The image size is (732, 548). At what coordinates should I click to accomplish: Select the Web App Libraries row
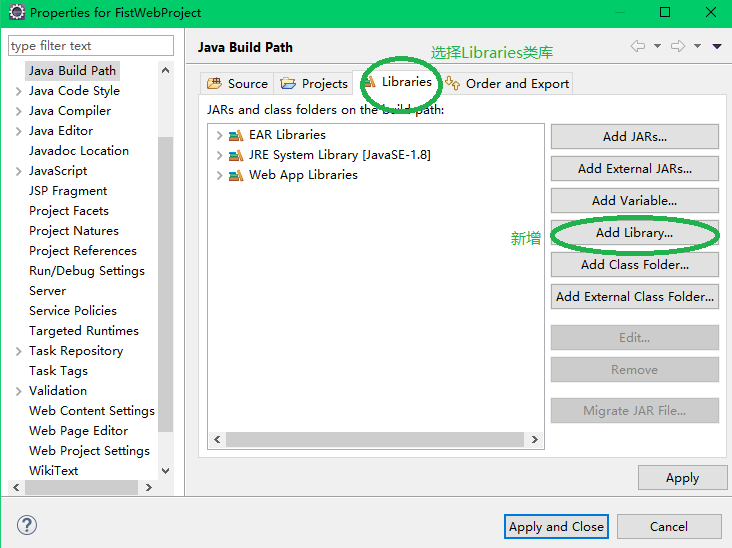[303, 175]
